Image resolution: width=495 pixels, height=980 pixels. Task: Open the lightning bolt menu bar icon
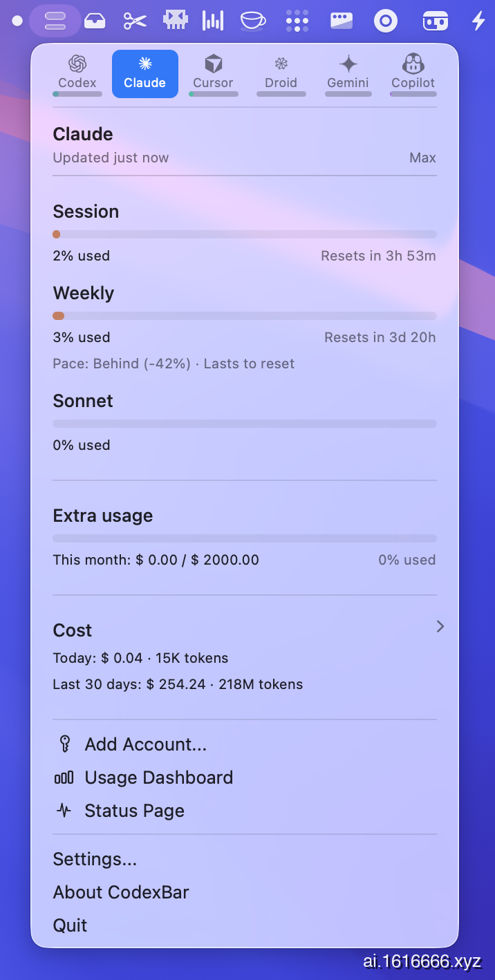pyautogui.click(x=478, y=21)
